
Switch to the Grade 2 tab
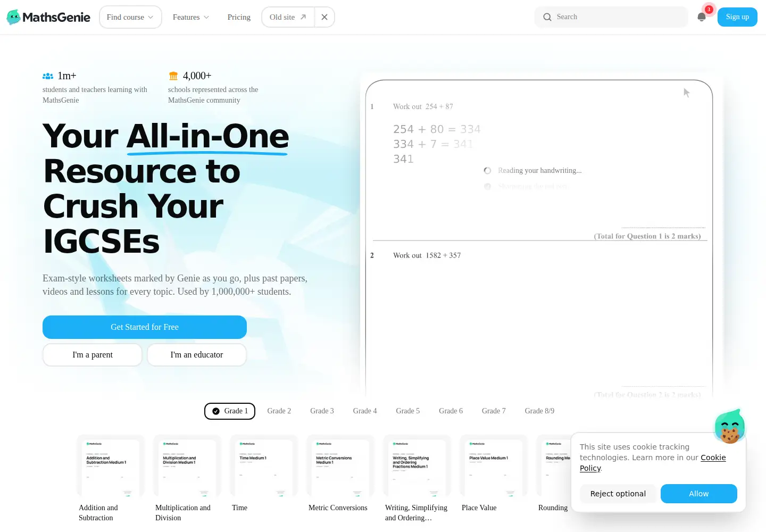(x=279, y=411)
